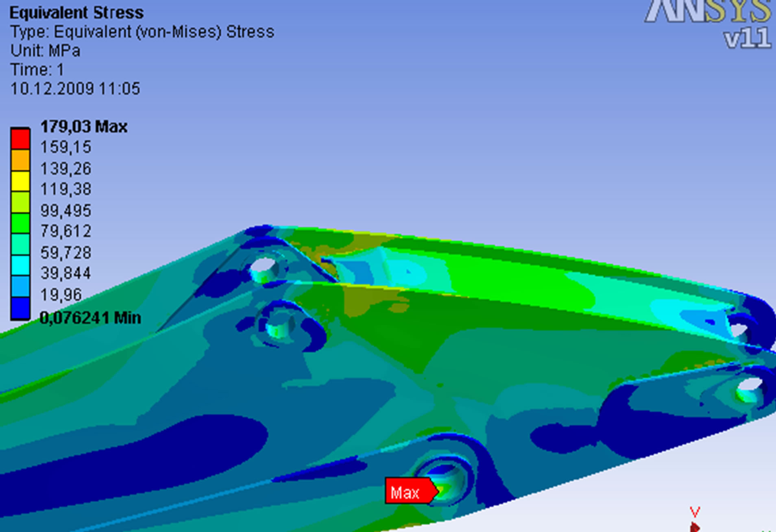Viewport: 776px width, 532px height.
Task: Select the 19,96 legend value
Action: pos(61,295)
